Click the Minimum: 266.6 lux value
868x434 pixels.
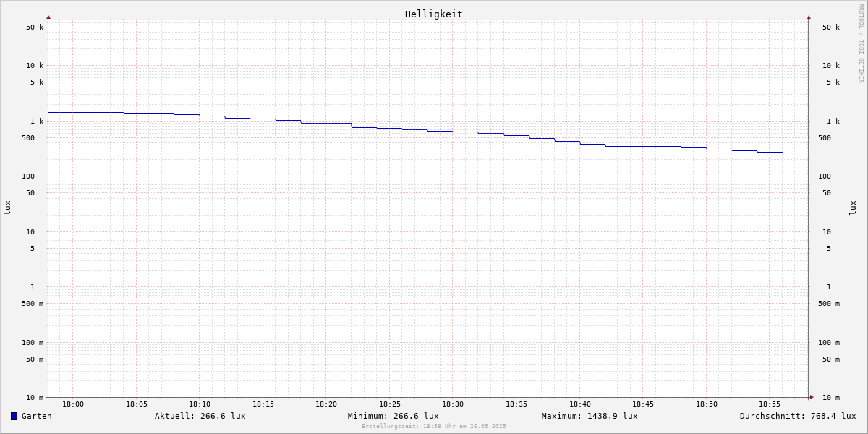(393, 416)
